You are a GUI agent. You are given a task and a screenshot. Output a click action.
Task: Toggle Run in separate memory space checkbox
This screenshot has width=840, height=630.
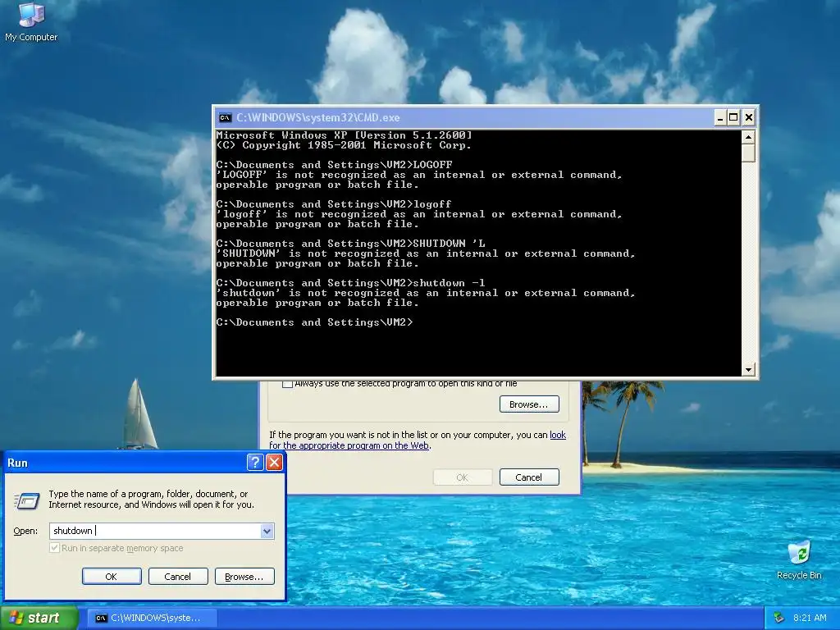point(54,548)
